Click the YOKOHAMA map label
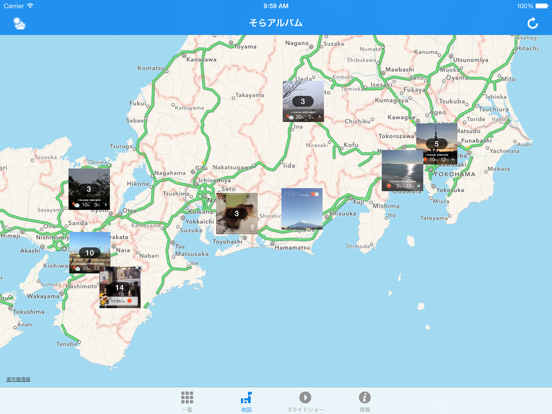 point(454,174)
